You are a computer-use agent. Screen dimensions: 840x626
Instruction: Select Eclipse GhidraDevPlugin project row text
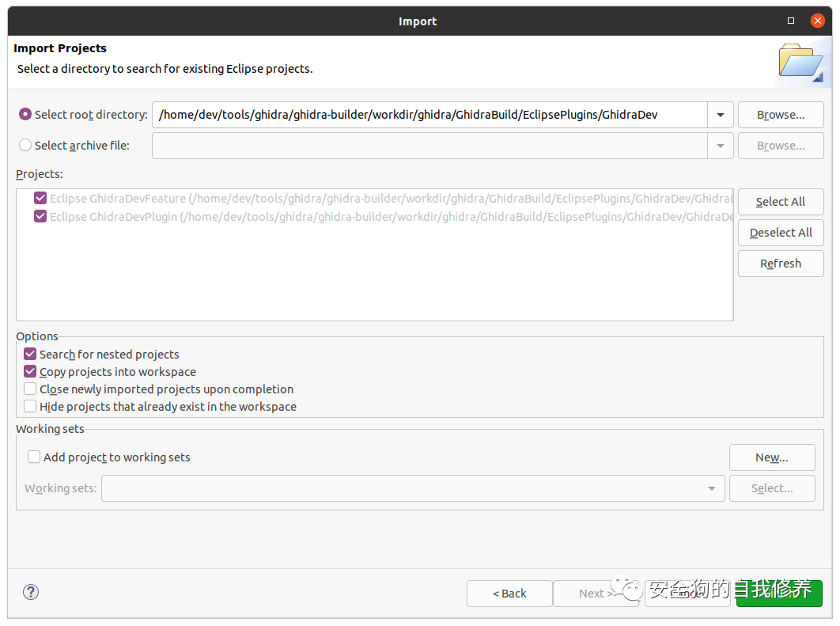pyautogui.click(x=391, y=217)
